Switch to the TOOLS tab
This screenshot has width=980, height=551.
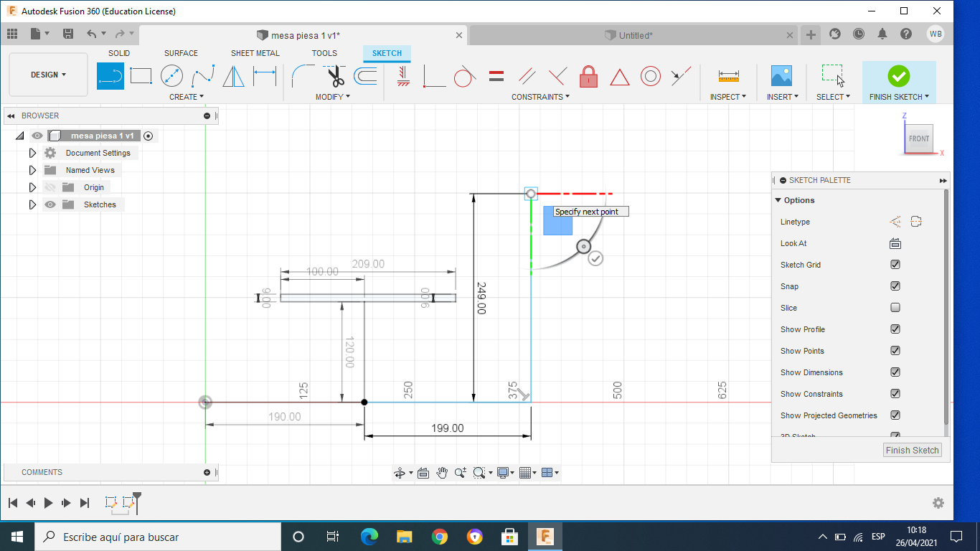(324, 53)
